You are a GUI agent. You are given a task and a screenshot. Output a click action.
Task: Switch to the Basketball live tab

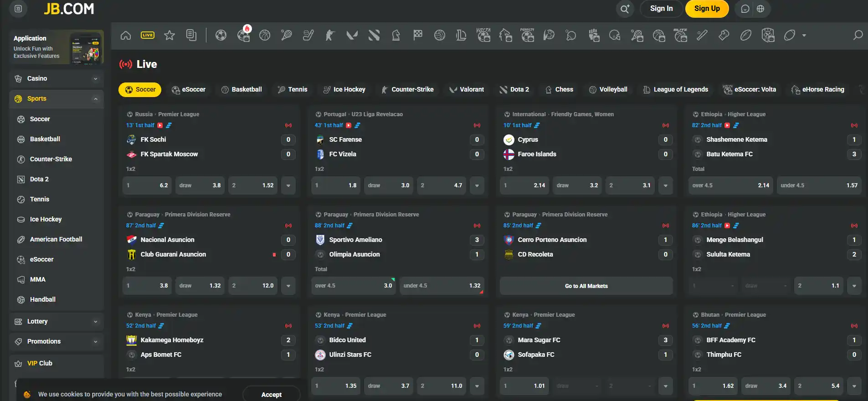(x=241, y=90)
